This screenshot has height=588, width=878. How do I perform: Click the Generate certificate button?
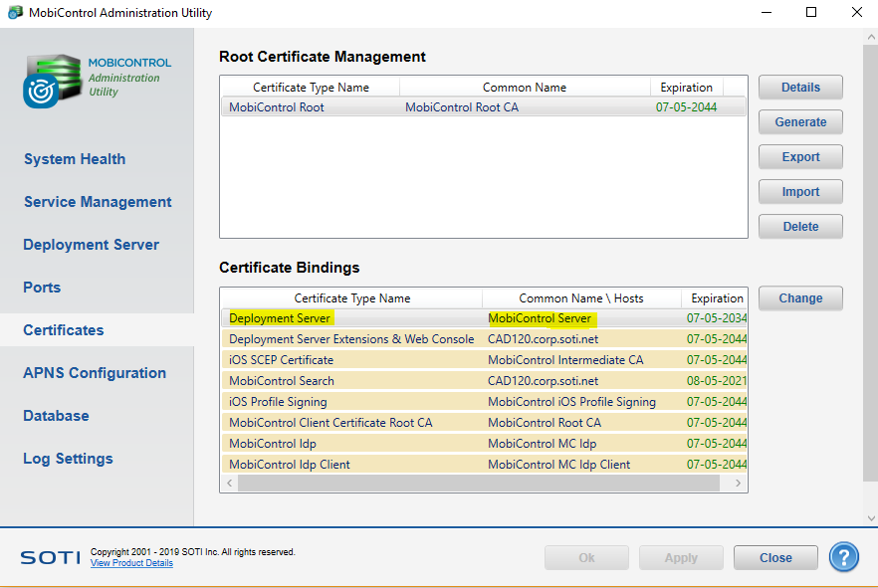(x=800, y=122)
